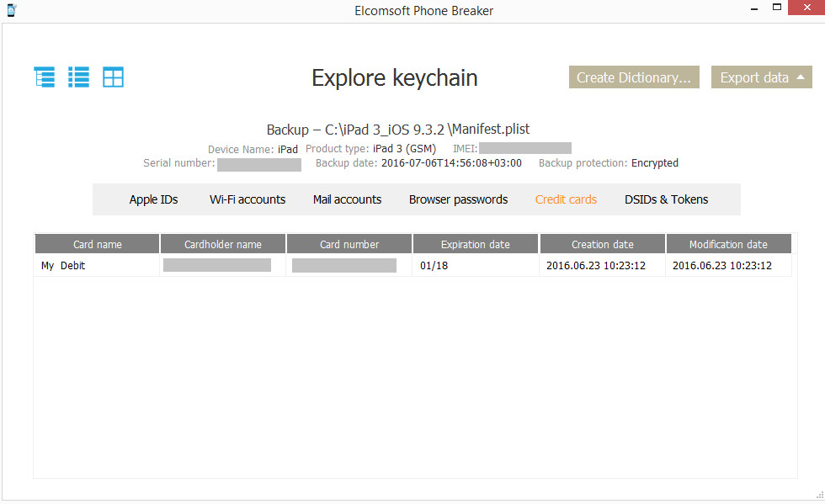Screen dimensions: 825x504
Task: Select the My Debit card row
Action: [413, 266]
